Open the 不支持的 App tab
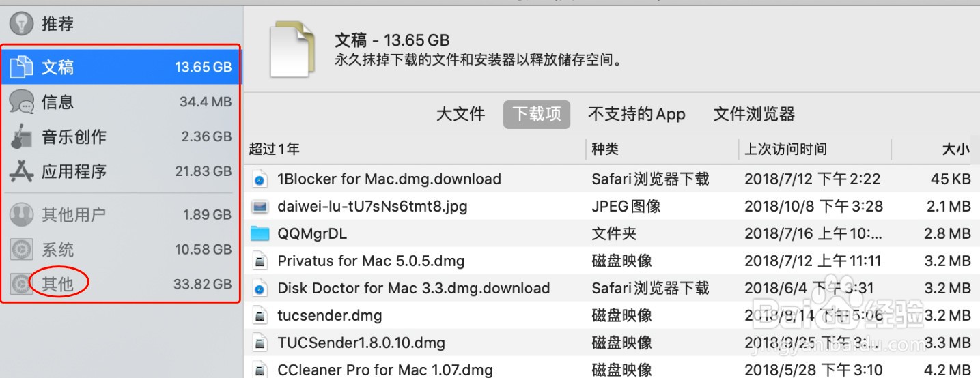980x378 pixels. click(636, 114)
